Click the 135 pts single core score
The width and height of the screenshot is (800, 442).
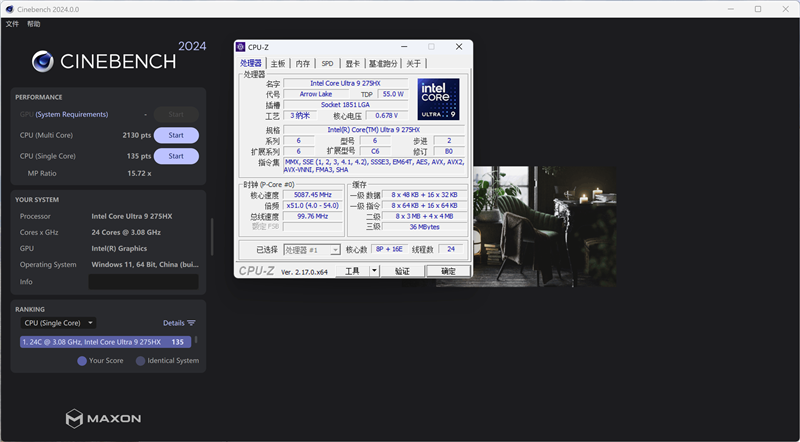pyautogui.click(x=139, y=156)
